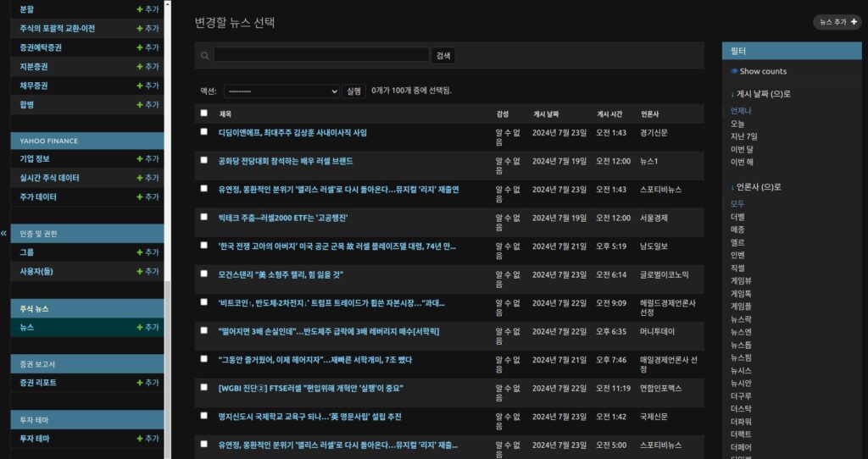Image resolution: width=868 pixels, height=459 pixels.
Task: Check the 공화당 전당대회 news row checkbox
Action: (203, 160)
